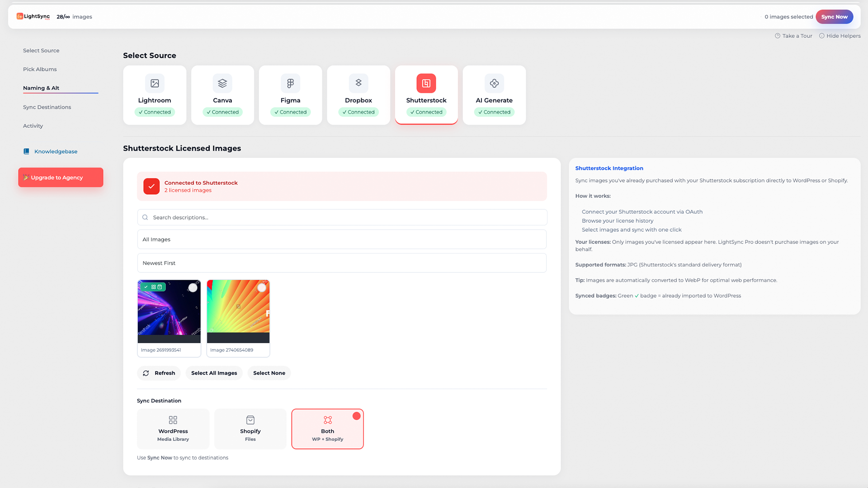Open the Activity section
Image resolution: width=868 pixels, height=488 pixels.
pyautogui.click(x=33, y=126)
